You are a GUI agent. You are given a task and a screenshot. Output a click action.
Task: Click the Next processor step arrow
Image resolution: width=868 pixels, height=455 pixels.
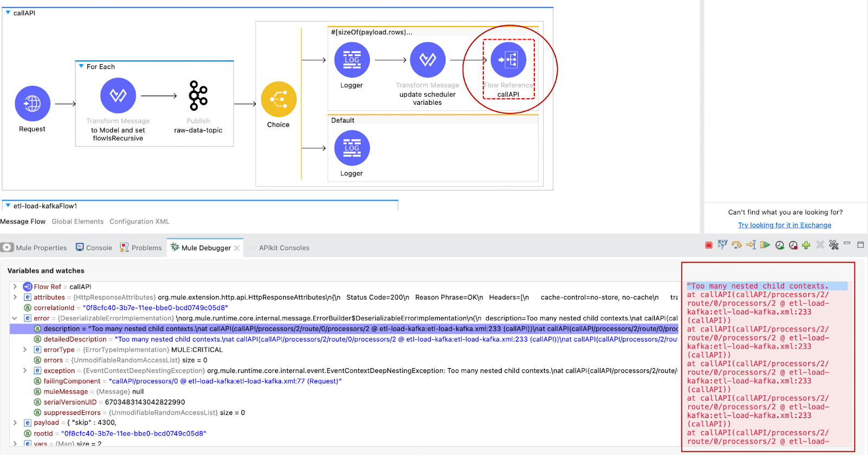click(736, 245)
